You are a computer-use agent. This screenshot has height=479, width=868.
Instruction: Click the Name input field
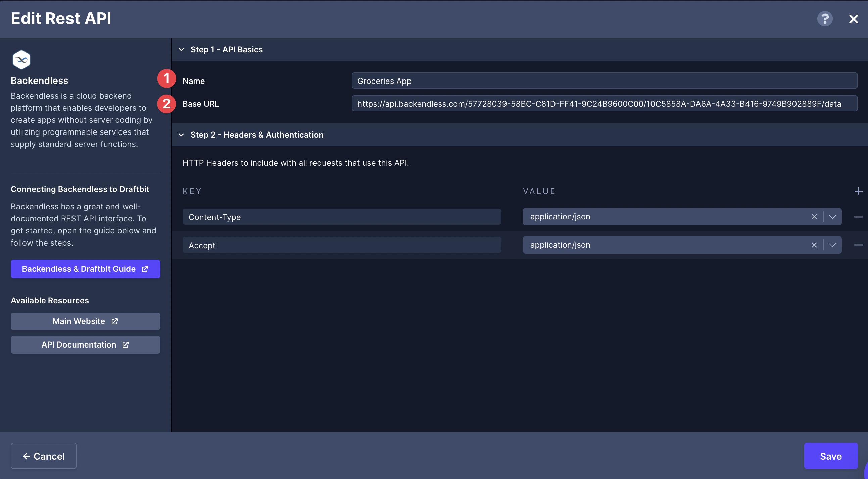click(x=605, y=81)
